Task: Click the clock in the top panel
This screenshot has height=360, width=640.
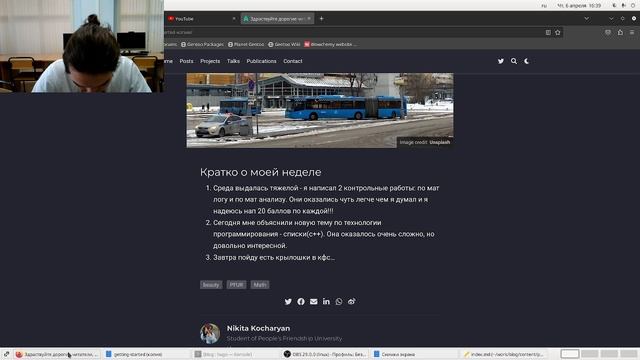Action: point(579,6)
